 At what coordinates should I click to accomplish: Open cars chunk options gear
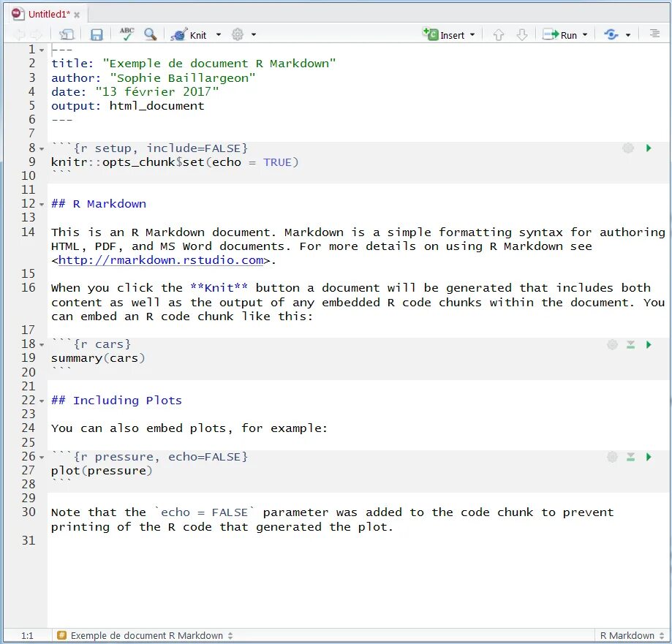coord(613,344)
